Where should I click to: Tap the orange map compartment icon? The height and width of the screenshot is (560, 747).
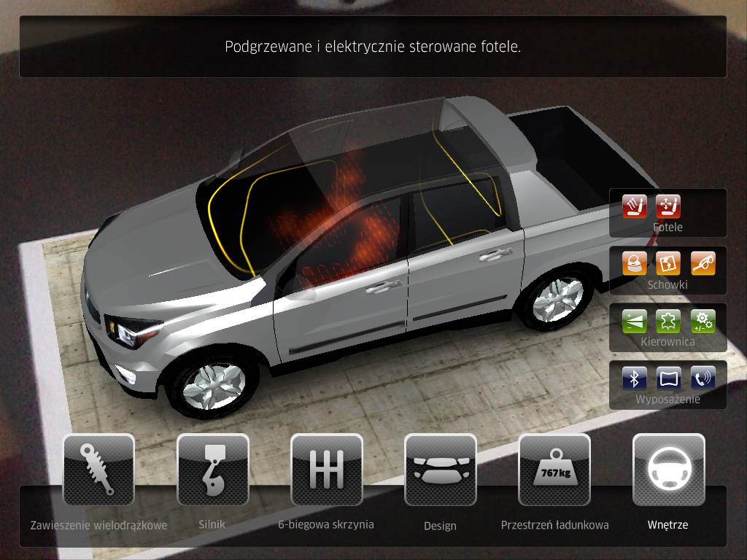[x=668, y=264]
